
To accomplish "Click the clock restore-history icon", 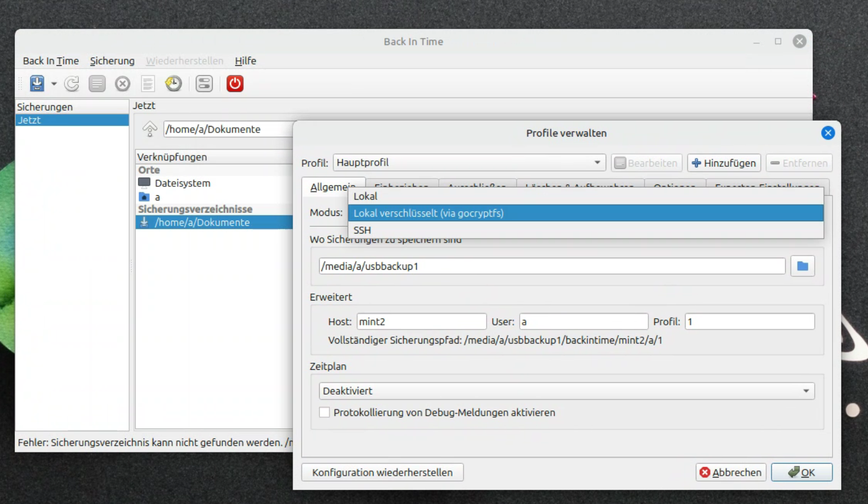I will 173,83.
